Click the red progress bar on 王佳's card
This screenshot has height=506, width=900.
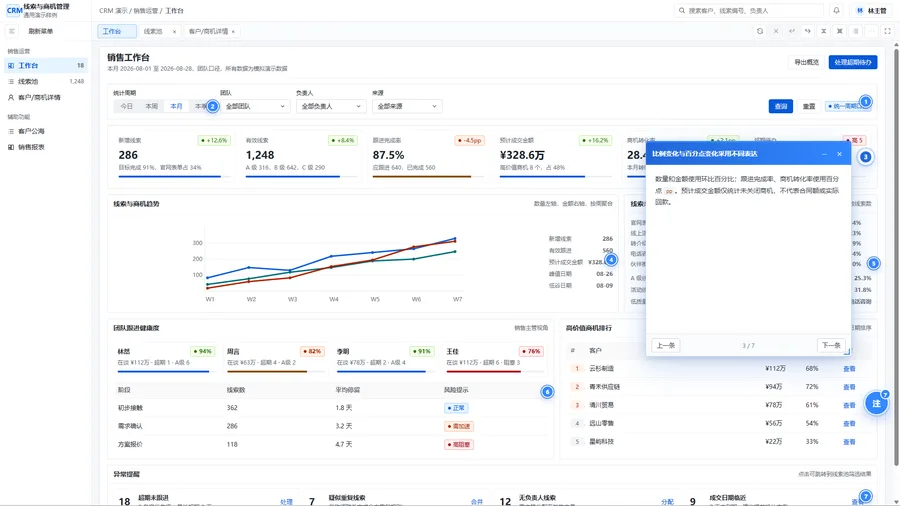495,372
